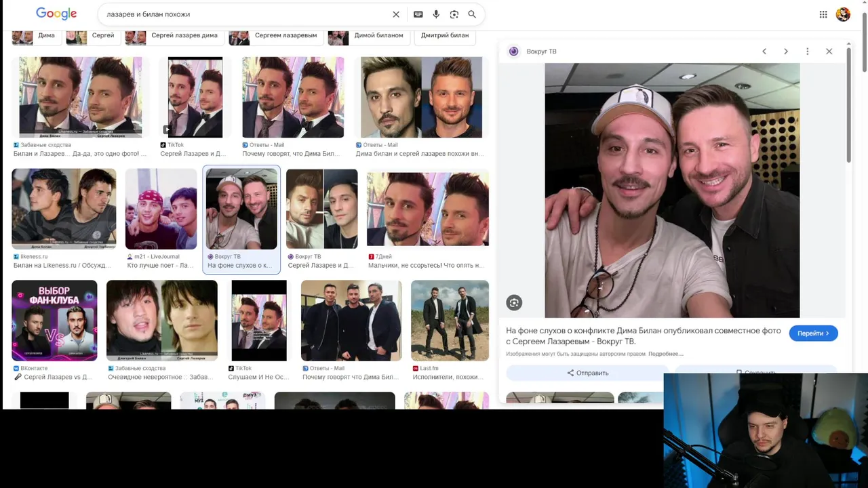Open TikTok Слушаем И Не Ос... thumbnail
Image resolution: width=868 pixels, height=488 pixels.
(259, 321)
